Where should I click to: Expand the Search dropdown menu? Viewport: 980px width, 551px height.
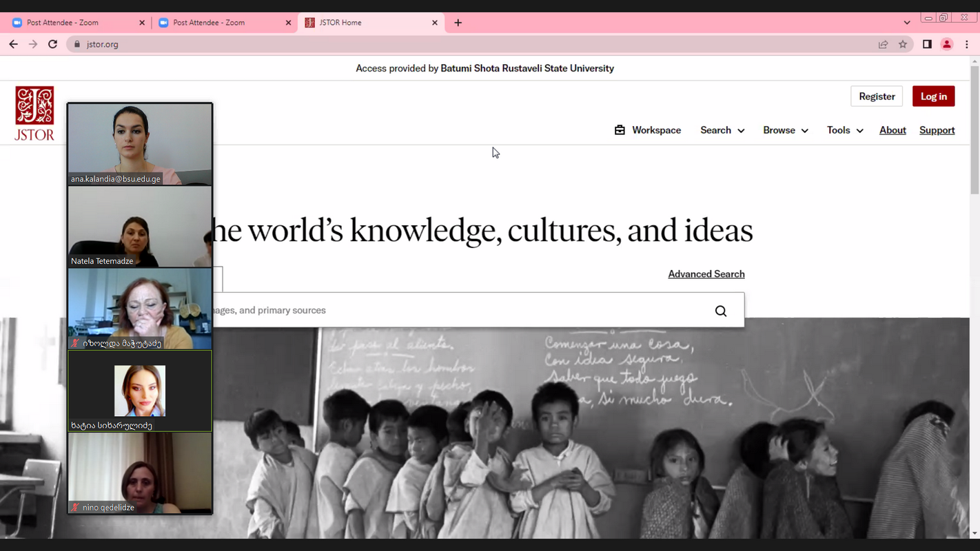pyautogui.click(x=722, y=130)
